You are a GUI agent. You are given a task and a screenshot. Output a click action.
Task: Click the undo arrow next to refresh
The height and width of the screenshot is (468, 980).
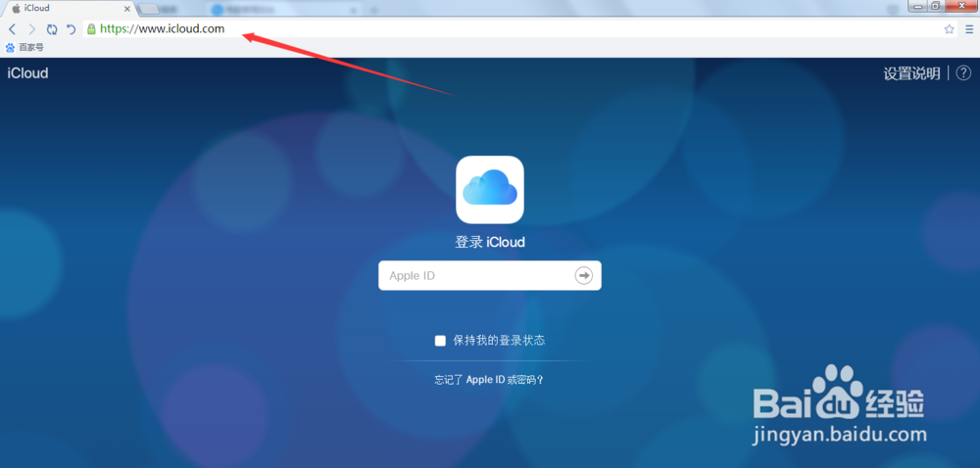pyautogui.click(x=72, y=29)
